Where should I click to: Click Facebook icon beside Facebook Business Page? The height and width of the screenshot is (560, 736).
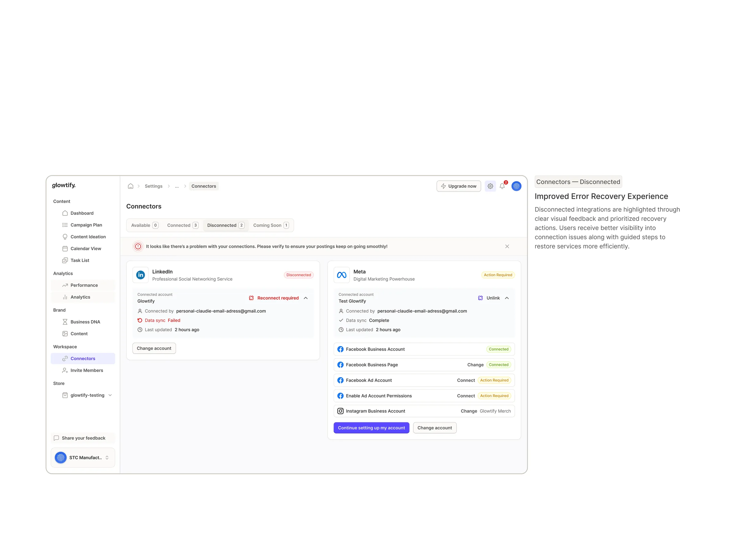340,365
